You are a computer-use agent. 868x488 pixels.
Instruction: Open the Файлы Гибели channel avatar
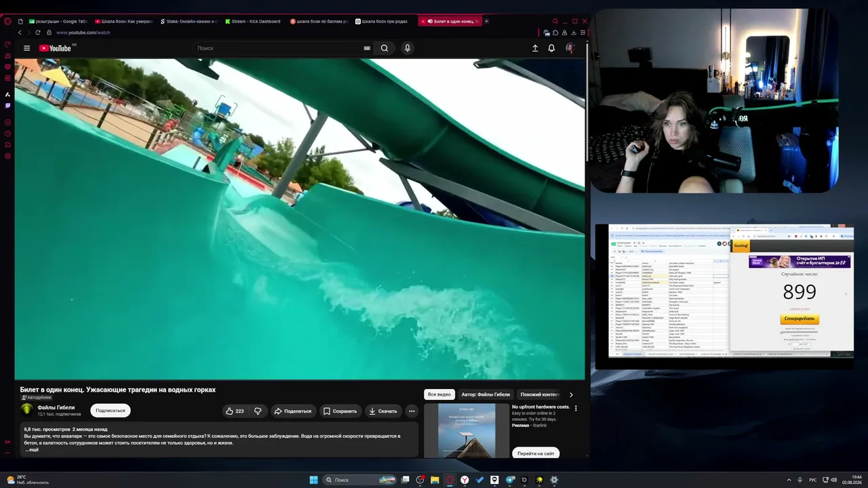pos(27,410)
